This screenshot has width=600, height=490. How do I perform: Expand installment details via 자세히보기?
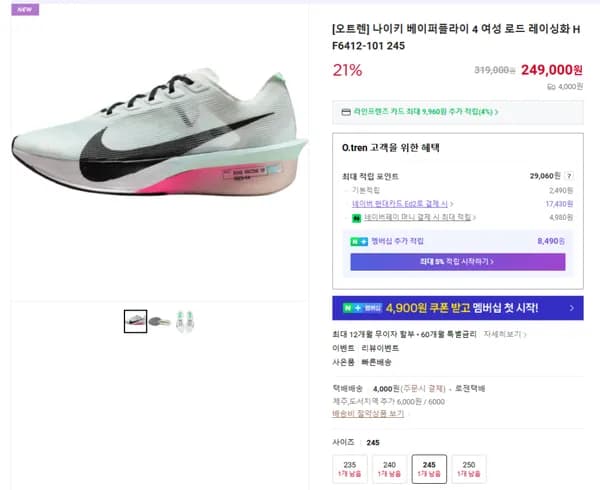(x=507, y=333)
